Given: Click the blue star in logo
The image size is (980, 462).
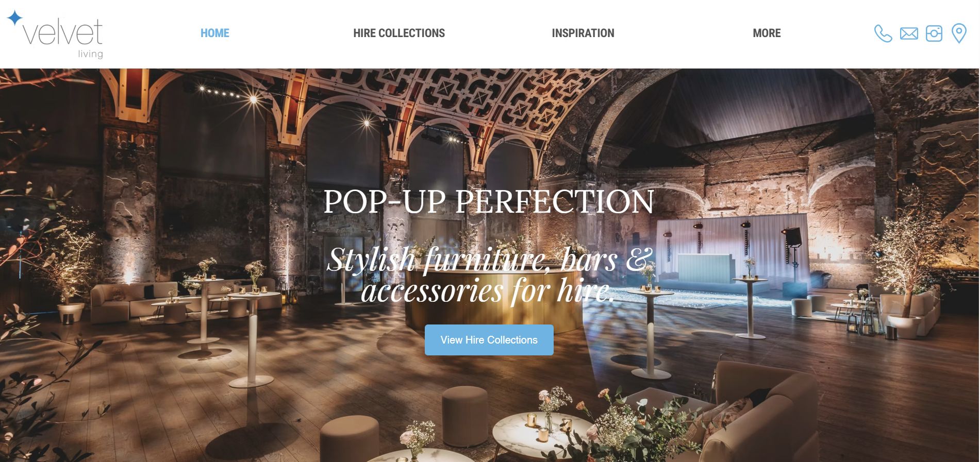Looking at the screenshot, I should point(15,18).
